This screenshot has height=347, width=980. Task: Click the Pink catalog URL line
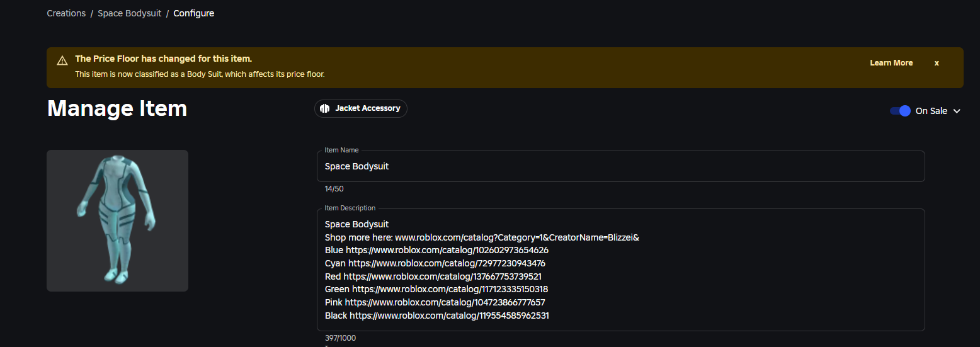(445, 302)
